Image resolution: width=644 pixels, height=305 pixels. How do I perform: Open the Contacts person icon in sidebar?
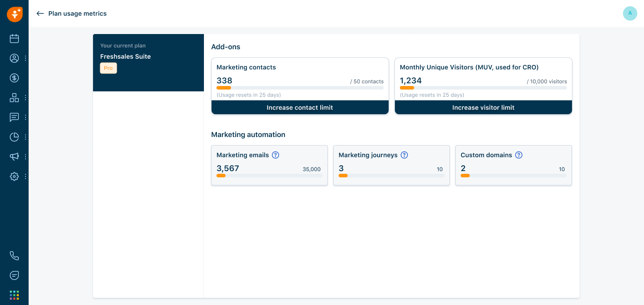coord(14,58)
